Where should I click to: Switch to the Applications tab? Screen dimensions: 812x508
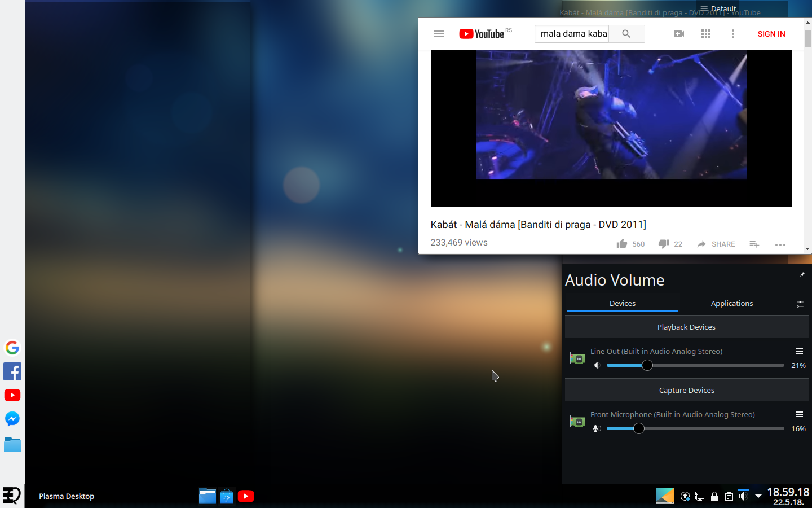point(732,304)
